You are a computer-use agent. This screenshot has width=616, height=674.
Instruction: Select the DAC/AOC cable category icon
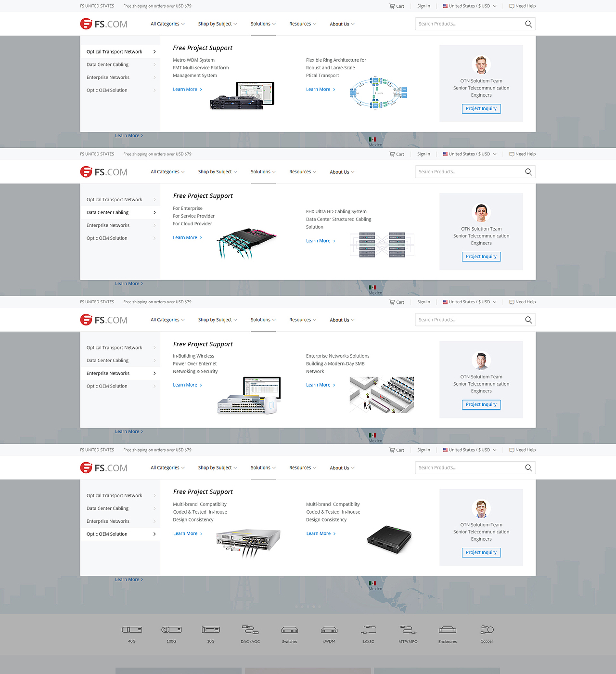[x=250, y=630]
